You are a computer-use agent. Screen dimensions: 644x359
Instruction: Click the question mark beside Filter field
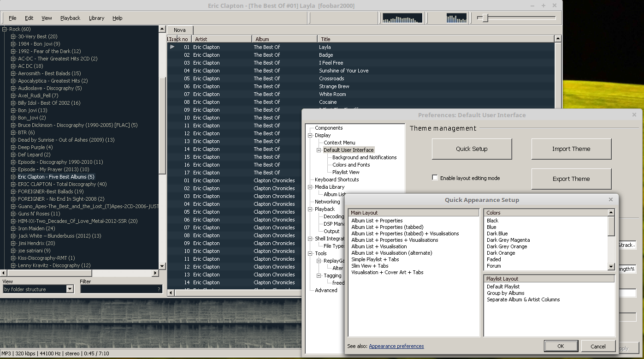coord(159,289)
